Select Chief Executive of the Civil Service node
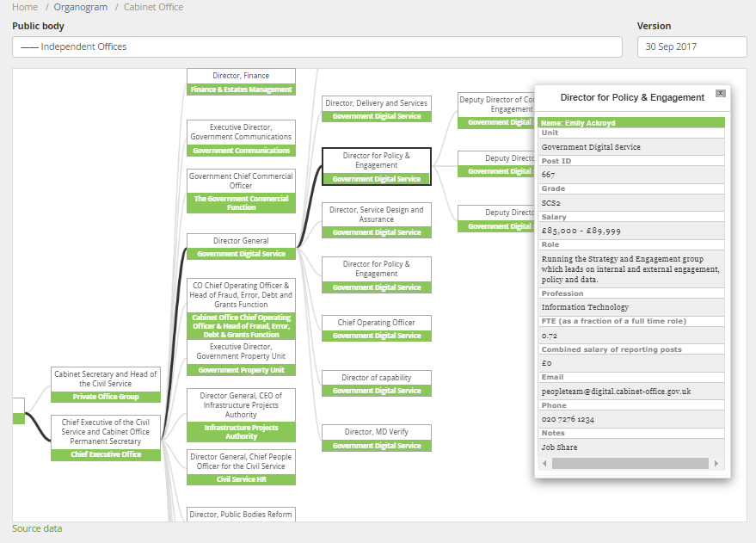 106,438
